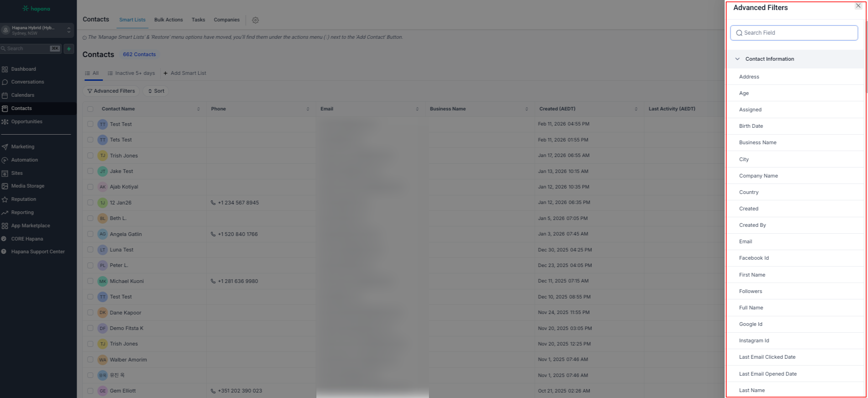Image resolution: width=868 pixels, height=398 pixels.
Task: Open Opportunities from the sidebar
Action: point(26,122)
